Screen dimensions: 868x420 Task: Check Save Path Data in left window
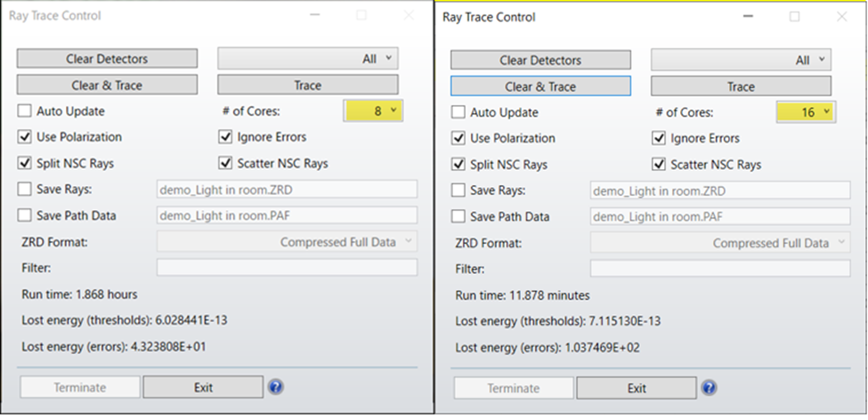tap(25, 215)
